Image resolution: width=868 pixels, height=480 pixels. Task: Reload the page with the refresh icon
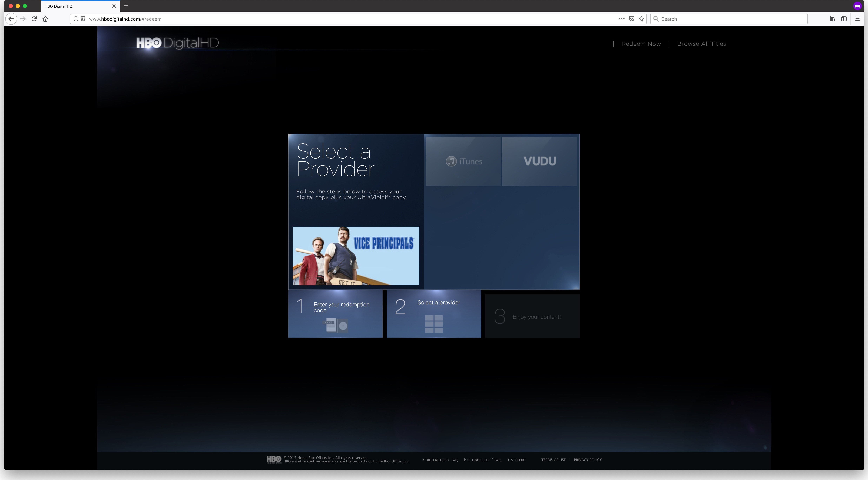click(34, 19)
